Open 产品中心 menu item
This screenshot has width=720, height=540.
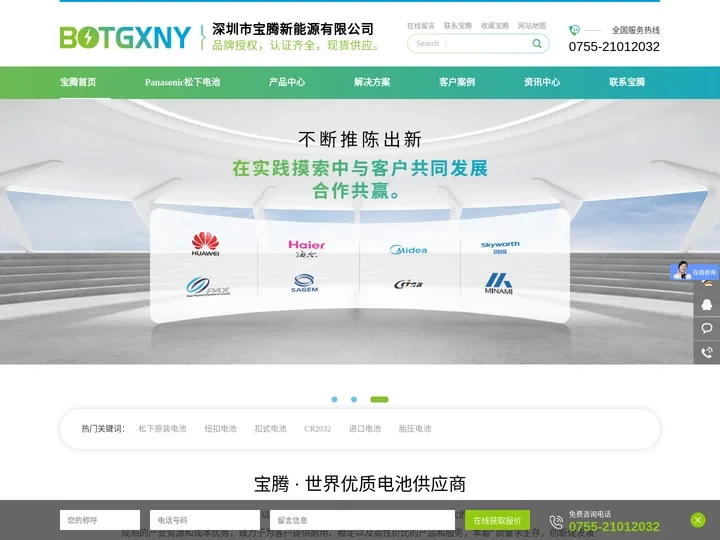(x=287, y=82)
